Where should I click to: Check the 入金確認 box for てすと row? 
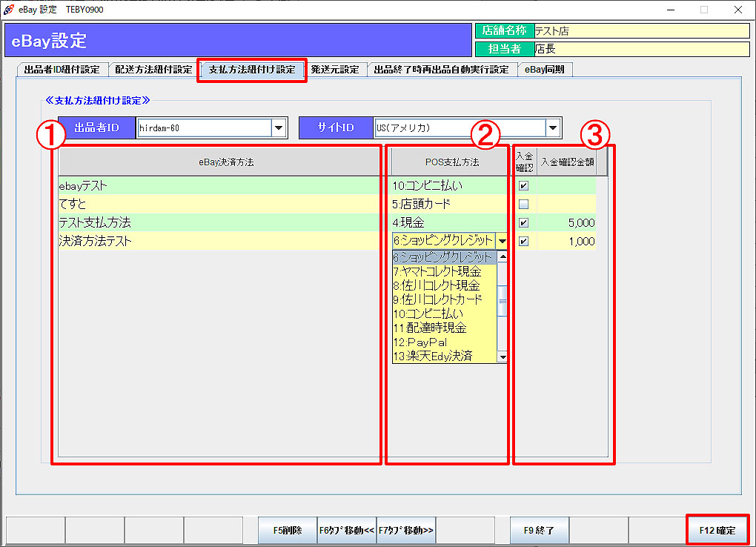coord(523,204)
